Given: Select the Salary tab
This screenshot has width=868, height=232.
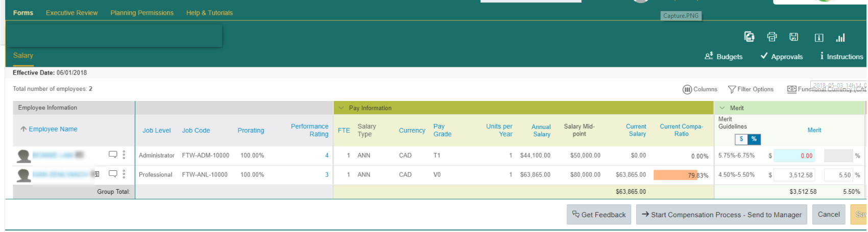Looking at the screenshot, I should 23,56.
